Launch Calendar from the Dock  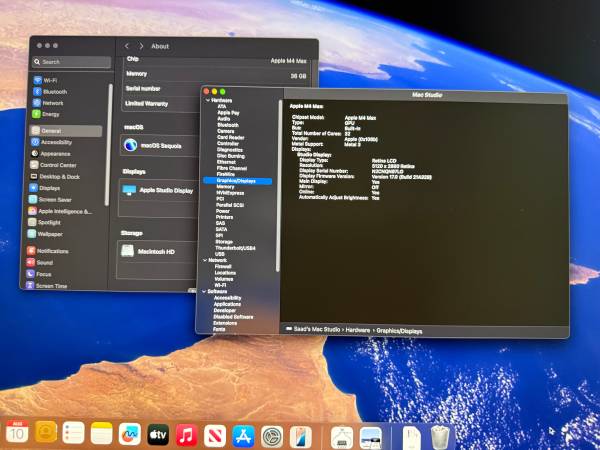point(17,432)
